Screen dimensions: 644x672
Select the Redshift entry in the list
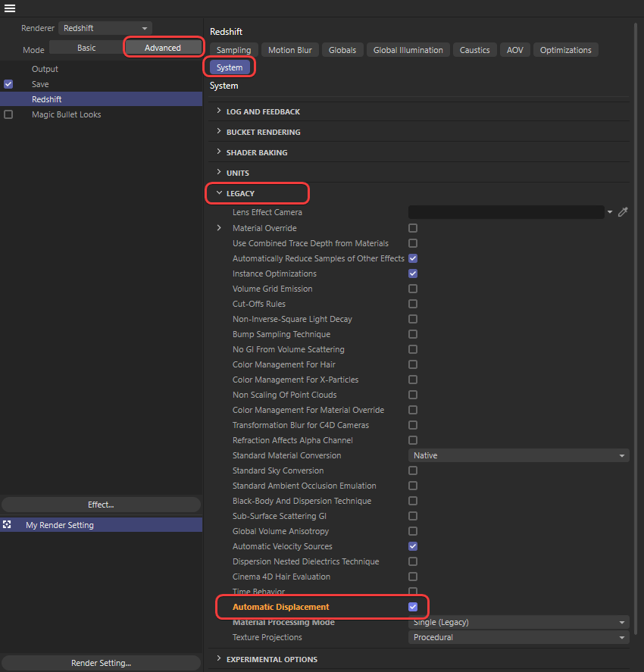[x=101, y=99]
